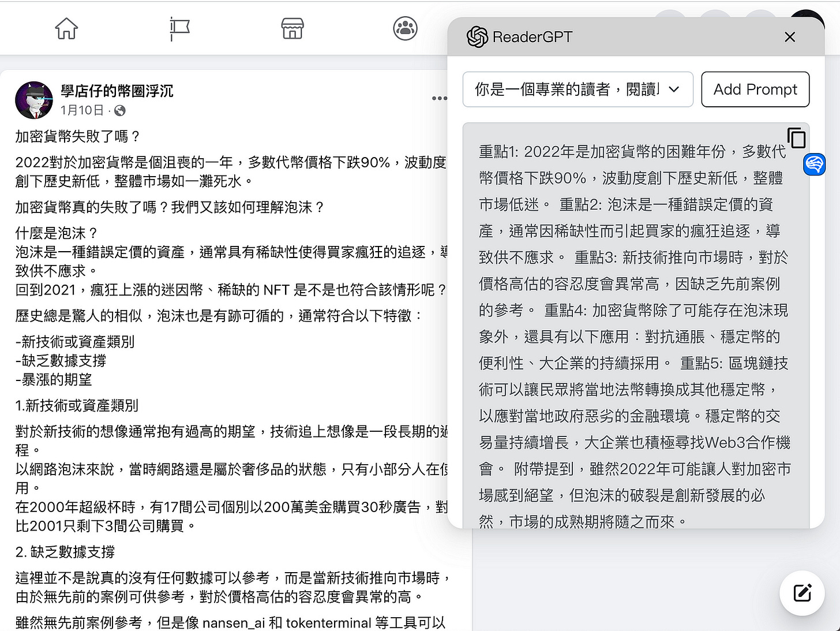Viewport: 840px width, 631px height.
Task: Click the heading 1.新技術或資產類別
Action: pyautogui.click(x=77, y=405)
